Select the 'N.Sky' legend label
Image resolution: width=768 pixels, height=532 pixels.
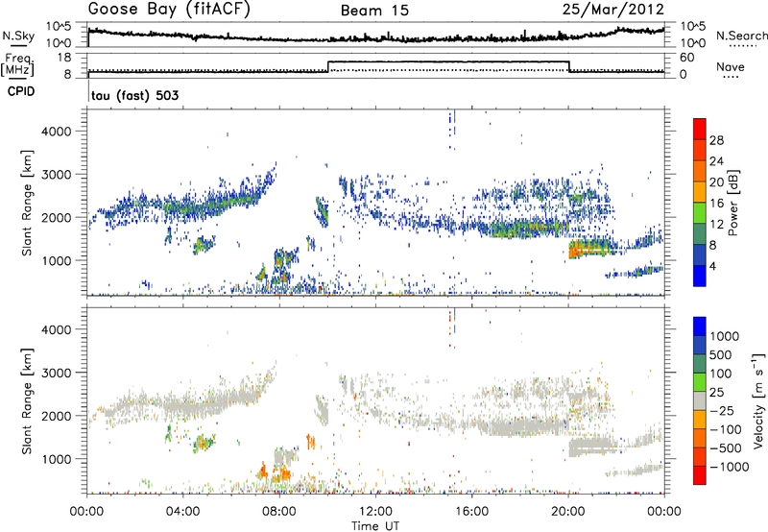(x=18, y=36)
